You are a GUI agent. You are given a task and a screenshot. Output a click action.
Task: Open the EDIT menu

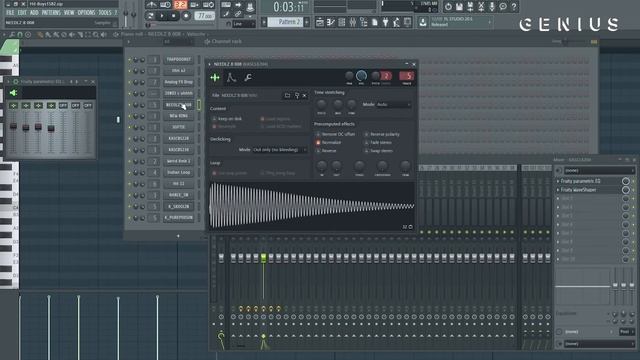[x=22, y=13]
